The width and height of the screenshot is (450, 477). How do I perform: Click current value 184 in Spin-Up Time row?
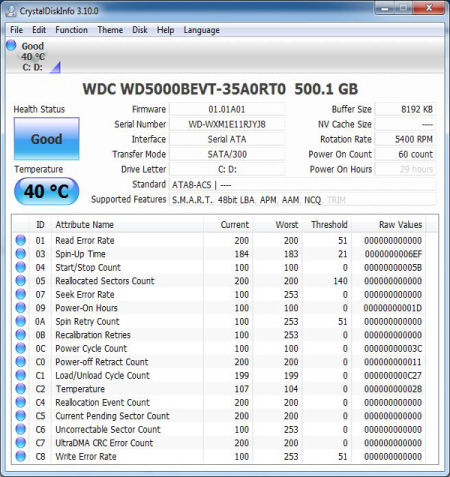(x=241, y=254)
